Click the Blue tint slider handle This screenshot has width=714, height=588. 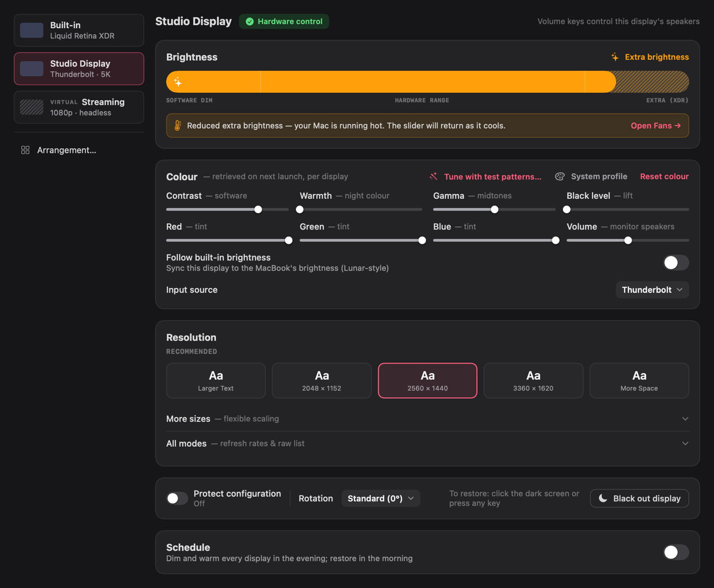(x=556, y=240)
